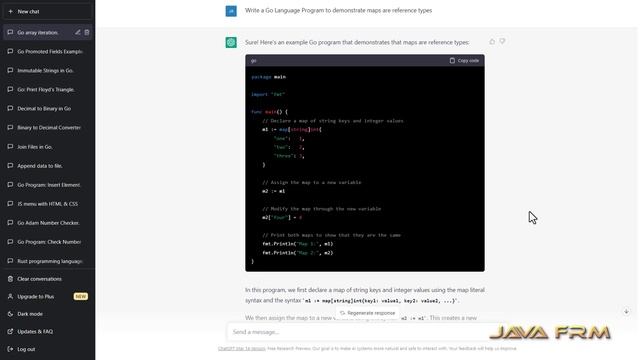Click the ChatGPT logo avatar beside the response
This screenshot has width=640, height=360.
tap(231, 42)
